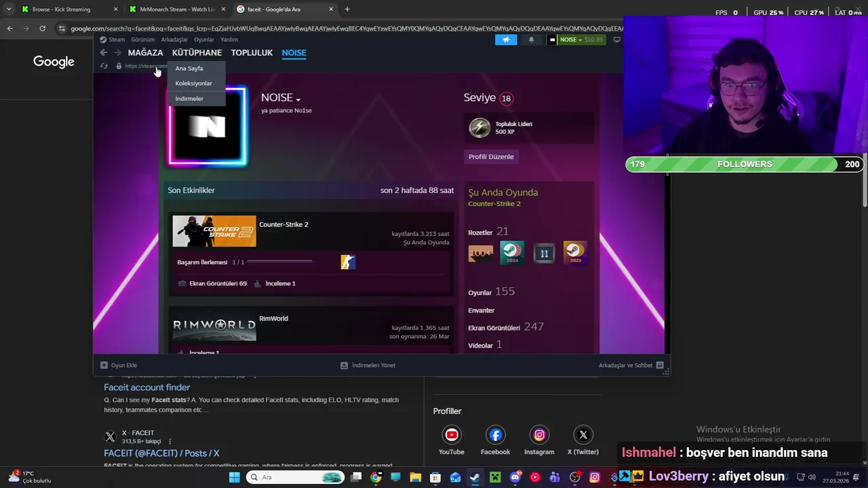
Task: Click the Chrome address bar
Action: (339, 28)
